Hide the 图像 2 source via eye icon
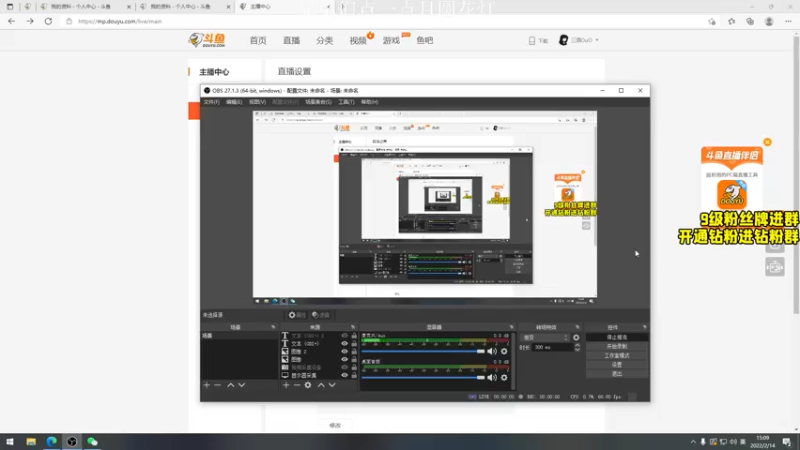 click(344, 352)
